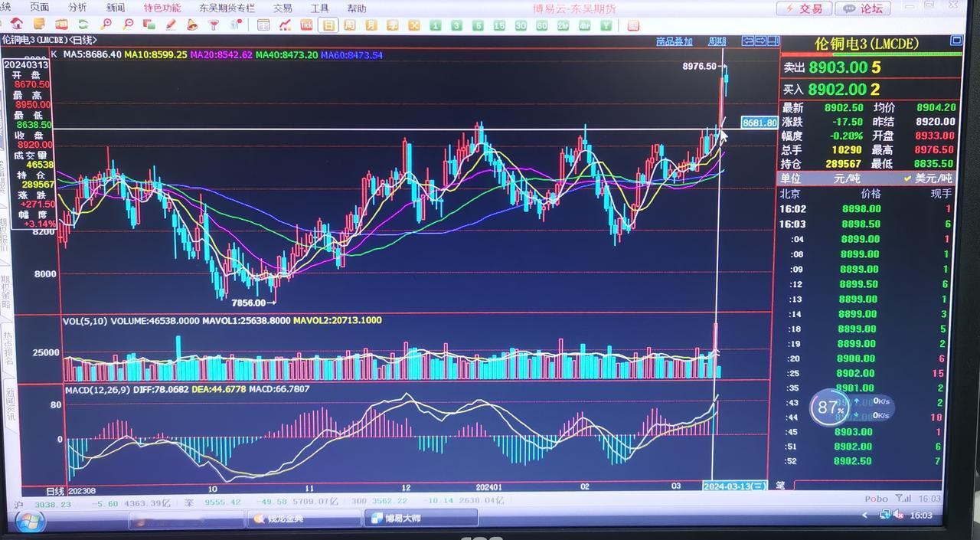Select the 2-hour period icon
This screenshot has width=980, height=540.
(x=563, y=25)
